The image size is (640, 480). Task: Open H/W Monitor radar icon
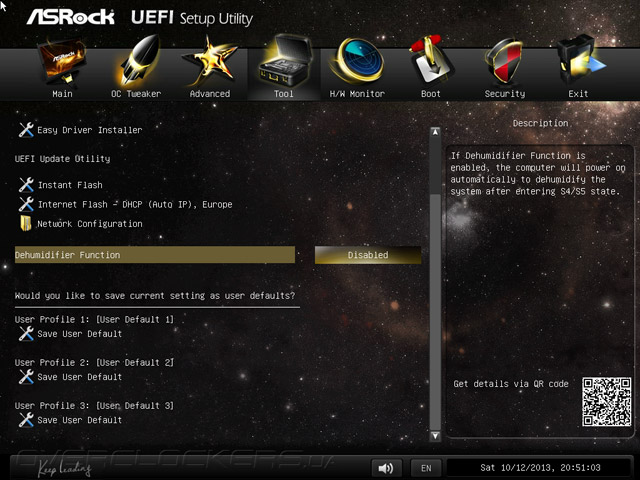[x=358, y=61]
